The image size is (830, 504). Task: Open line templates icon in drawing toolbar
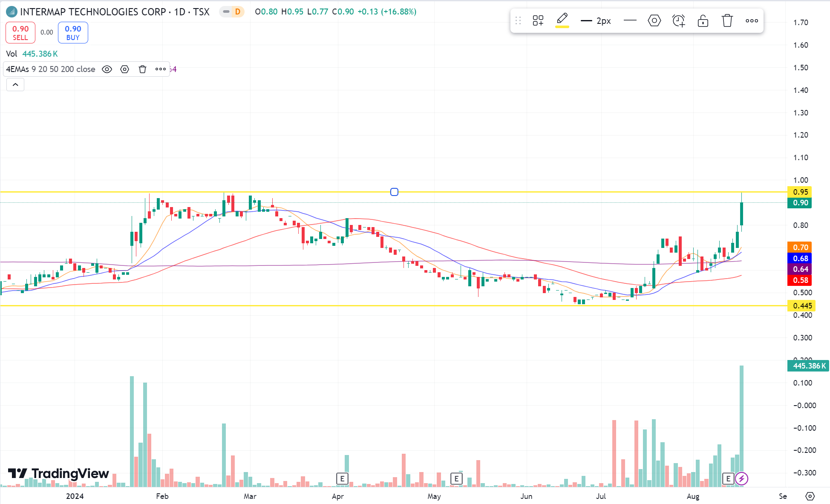(x=538, y=20)
